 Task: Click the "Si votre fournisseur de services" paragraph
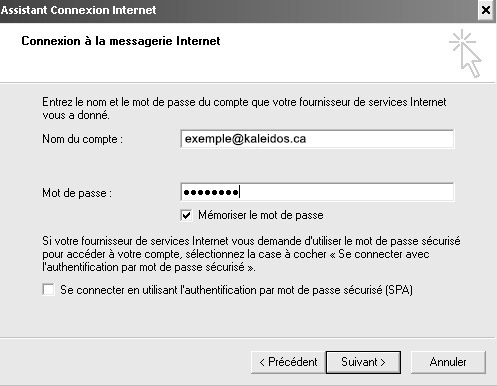(x=251, y=254)
